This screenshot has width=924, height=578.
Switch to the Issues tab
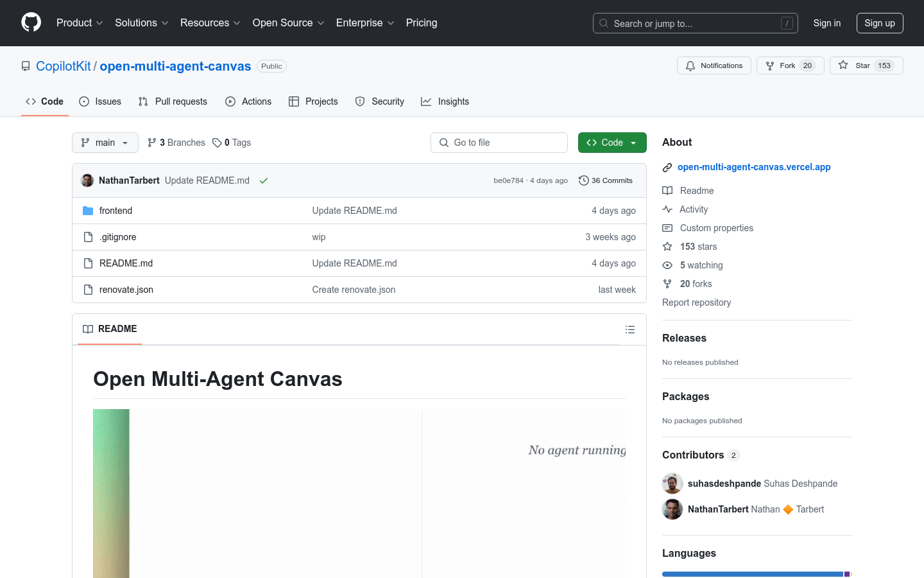[x=100, y=101]
